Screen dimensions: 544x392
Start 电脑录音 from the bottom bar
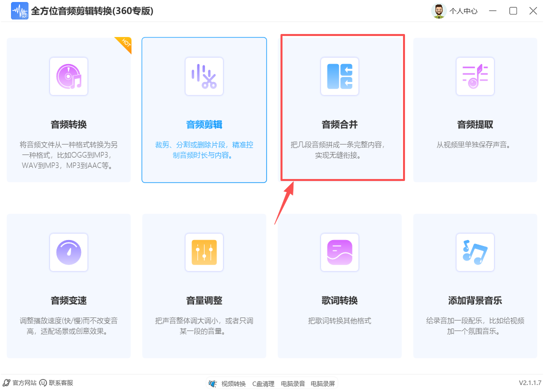click(293, 383)
